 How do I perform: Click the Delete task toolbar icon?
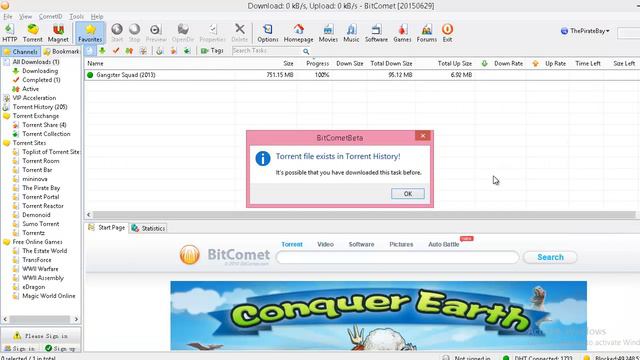240,33
